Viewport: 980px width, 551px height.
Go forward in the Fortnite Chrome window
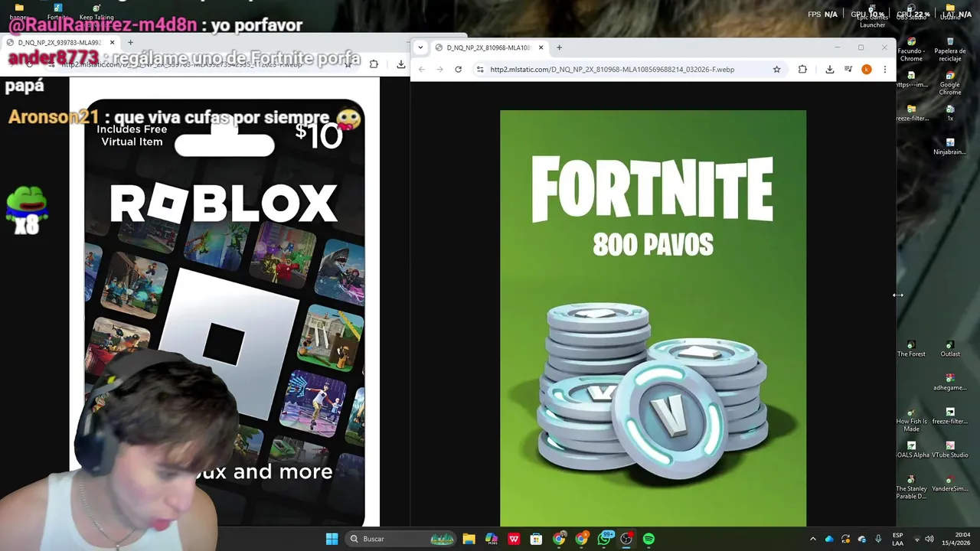tap(439, 70)
